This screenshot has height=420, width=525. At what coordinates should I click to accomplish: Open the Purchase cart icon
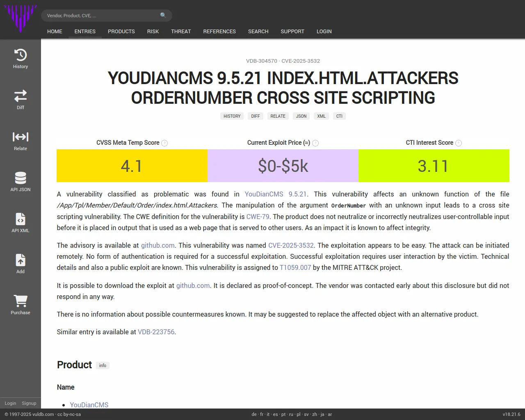21,301
